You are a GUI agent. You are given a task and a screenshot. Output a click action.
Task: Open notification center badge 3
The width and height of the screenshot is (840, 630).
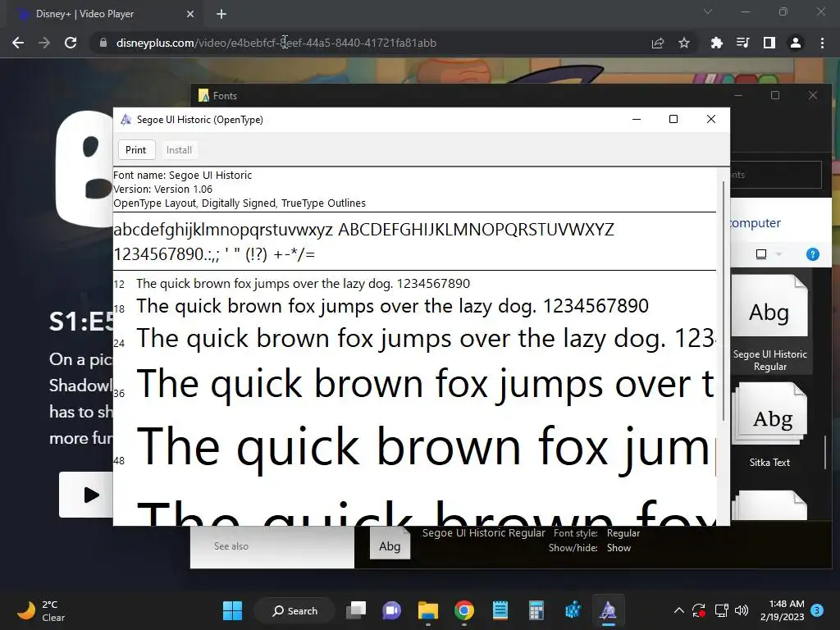tap(817, 610)
